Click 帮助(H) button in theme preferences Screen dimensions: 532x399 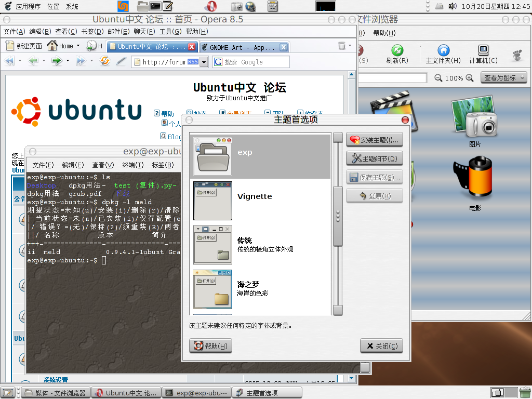(211, 345)
